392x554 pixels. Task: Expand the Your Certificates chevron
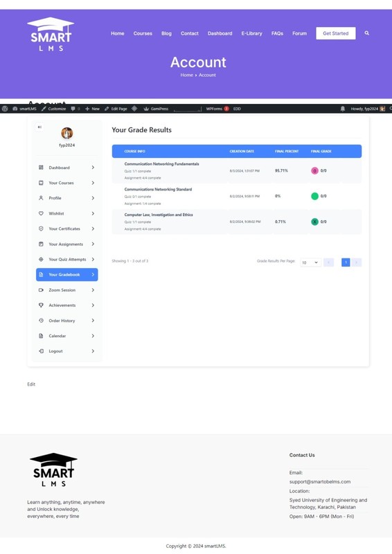[x=93, y=229]
